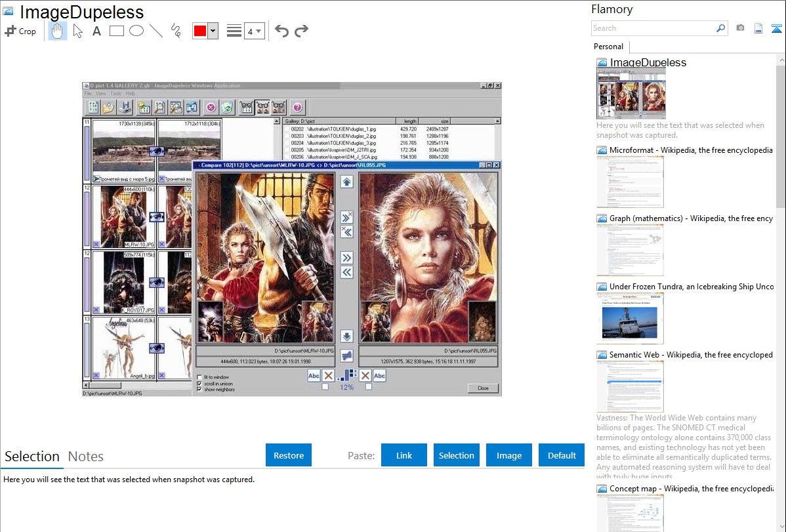Image resolution: width=786 pixels, height=532 pixels.
Task: Click the large ImageDupeless snapshot preview image
Action: (292, 239)
